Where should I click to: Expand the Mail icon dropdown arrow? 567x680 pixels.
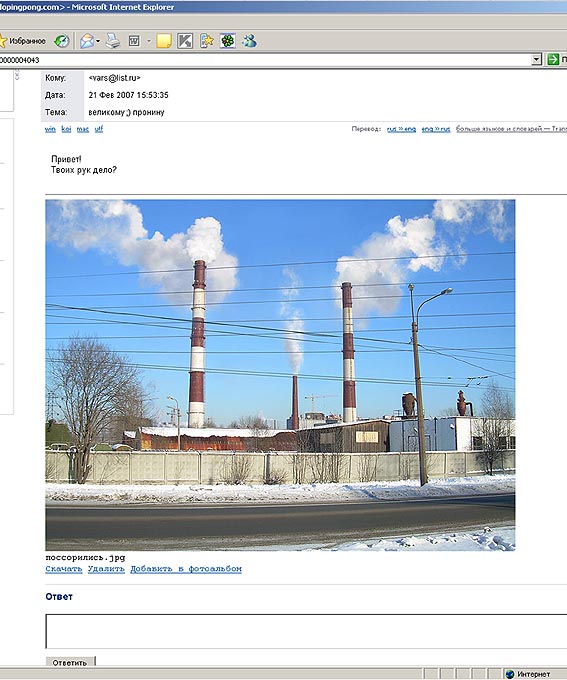(98, 42)
